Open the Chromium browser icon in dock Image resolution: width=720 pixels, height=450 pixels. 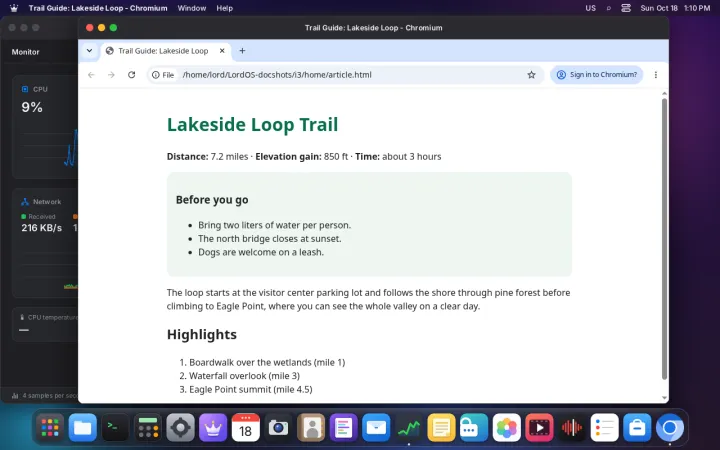coord(669,428)
